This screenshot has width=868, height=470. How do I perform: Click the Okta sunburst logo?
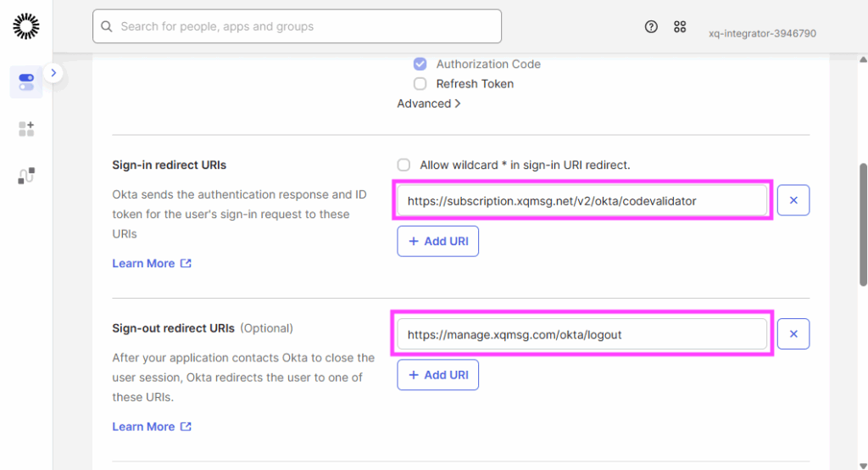click(26, 26)
